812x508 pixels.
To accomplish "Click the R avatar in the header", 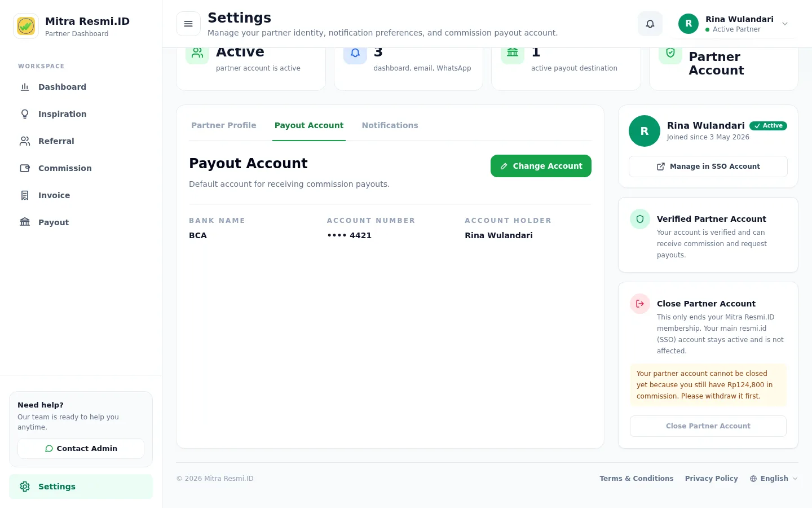I will 689,24.
